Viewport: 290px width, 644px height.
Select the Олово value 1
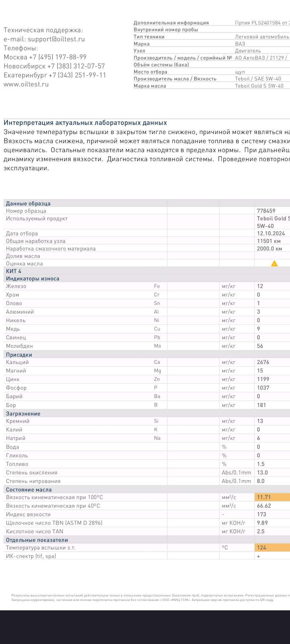click(x=258, y=304)
